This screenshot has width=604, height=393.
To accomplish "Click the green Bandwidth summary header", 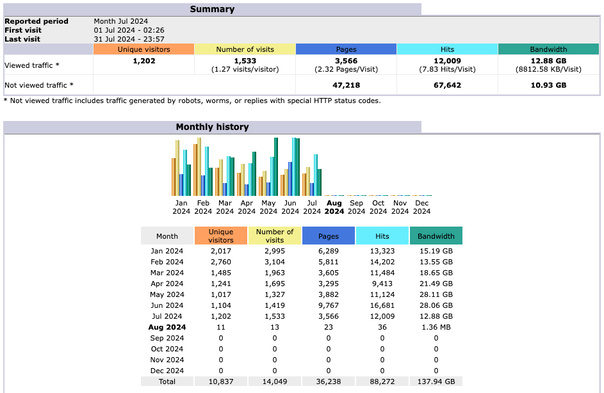I will point(549,49).
